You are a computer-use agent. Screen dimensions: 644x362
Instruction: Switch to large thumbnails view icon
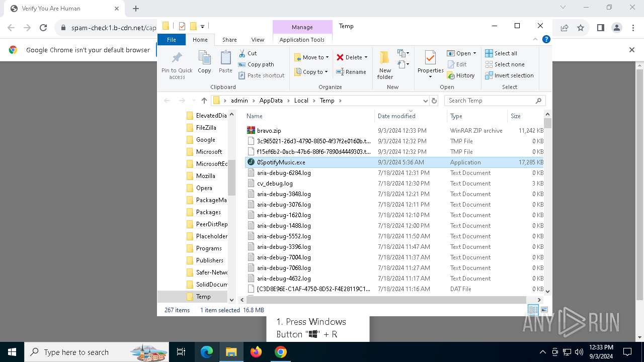coord(544,310)
